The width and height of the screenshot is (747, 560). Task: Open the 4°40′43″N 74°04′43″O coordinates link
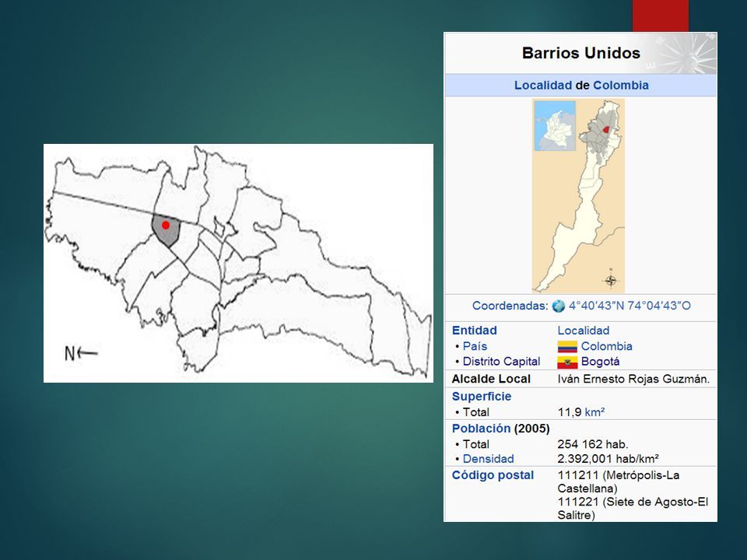630,306
